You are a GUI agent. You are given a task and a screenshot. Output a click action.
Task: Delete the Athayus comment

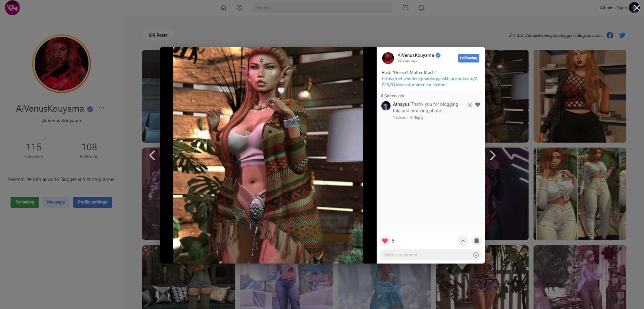pyautogui.click(x=470, y=105)
